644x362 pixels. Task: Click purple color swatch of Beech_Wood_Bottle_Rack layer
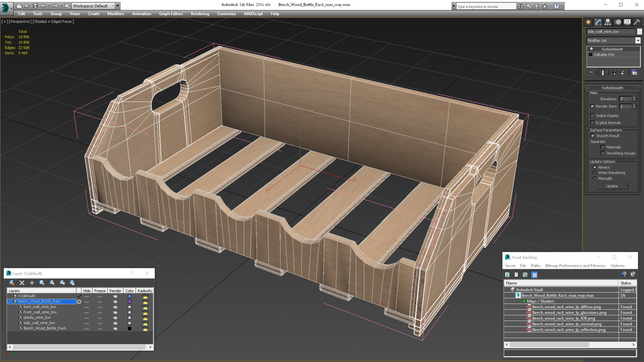(x=129, y=301)
